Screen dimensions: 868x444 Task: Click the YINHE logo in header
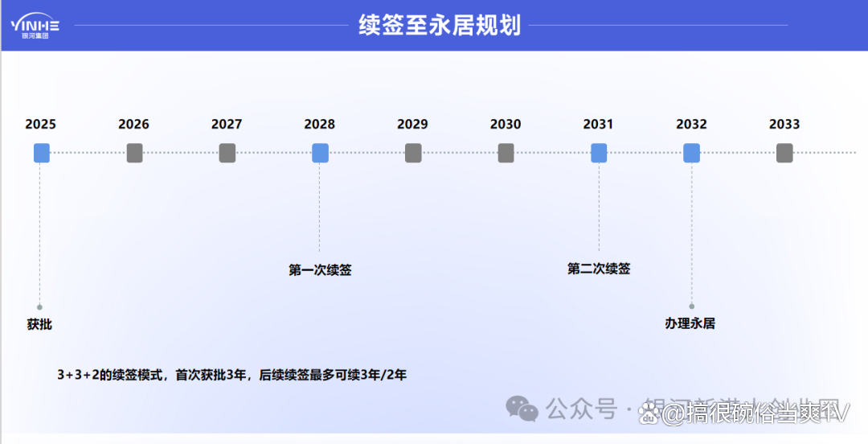coord(35,26)
